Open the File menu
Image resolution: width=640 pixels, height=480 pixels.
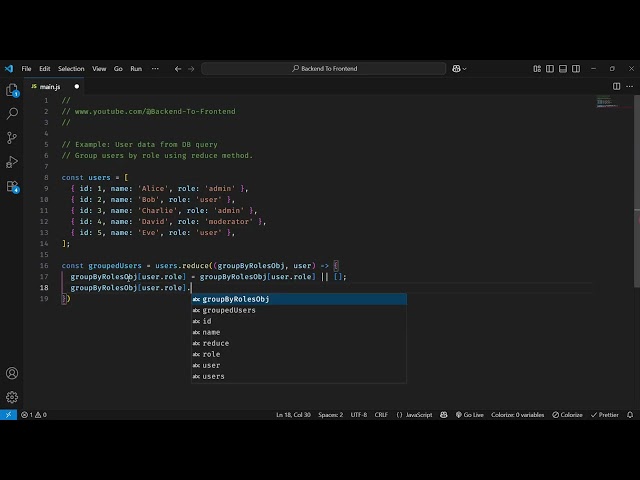pos(27,69)
